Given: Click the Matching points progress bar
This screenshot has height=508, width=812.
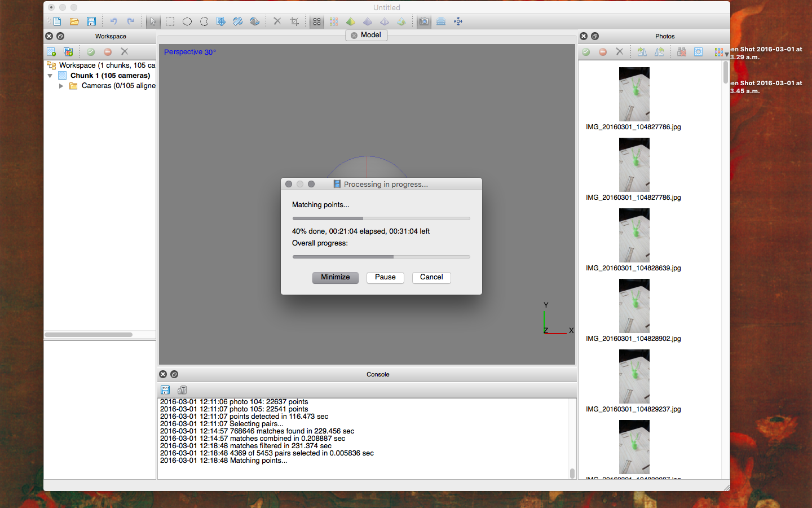Looking at the screenshot, I should pos(381,218).
